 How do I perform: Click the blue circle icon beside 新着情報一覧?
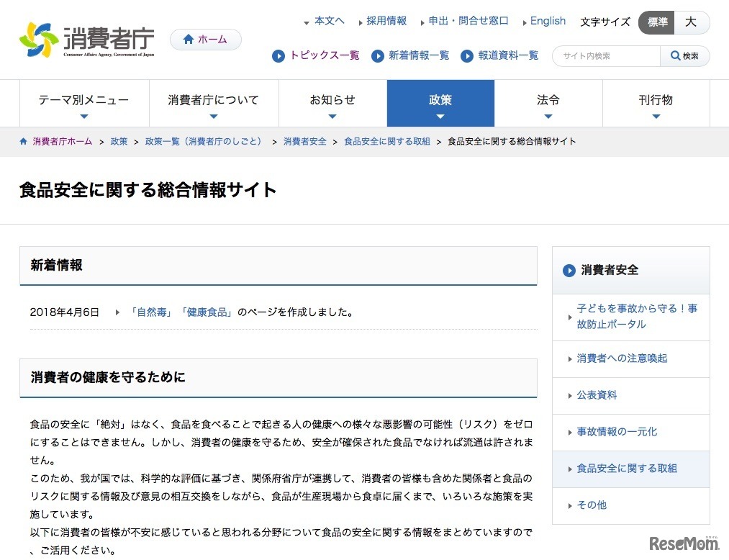[x=378, y=55]
